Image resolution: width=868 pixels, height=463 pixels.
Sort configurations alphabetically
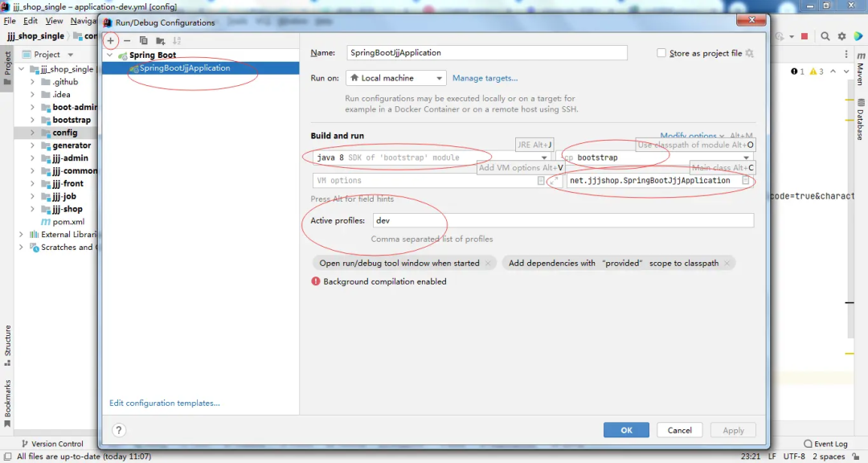[177, 40]
